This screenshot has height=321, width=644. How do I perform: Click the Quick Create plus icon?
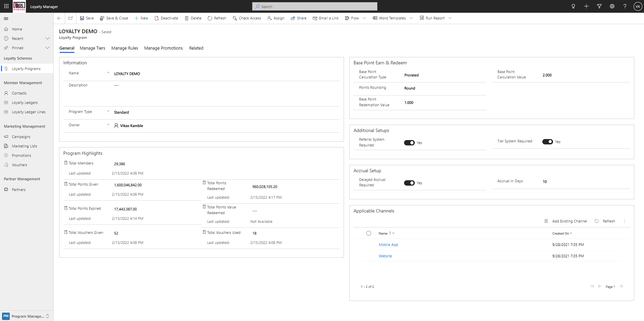click(586, 6)
